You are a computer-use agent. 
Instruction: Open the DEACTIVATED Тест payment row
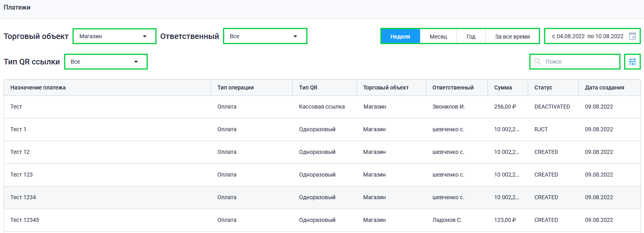[322, 107]
